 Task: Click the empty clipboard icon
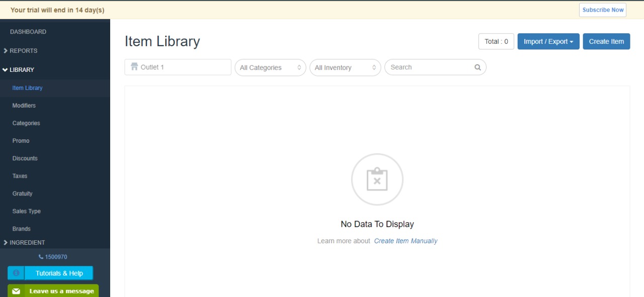click(377, 179)
